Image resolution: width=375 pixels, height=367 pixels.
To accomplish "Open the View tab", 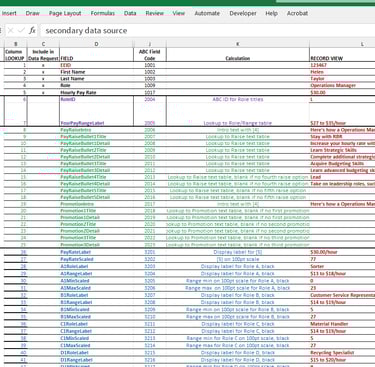I will click(179, 13).
